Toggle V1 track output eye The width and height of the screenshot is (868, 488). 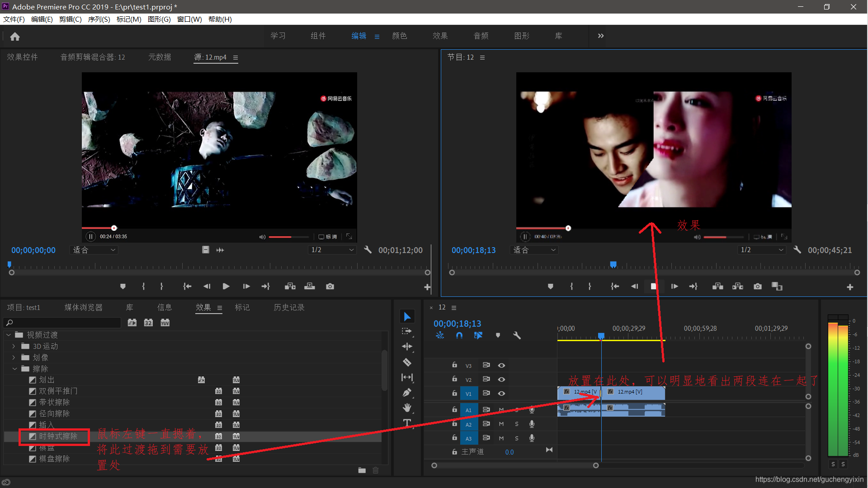coord(501,394)
